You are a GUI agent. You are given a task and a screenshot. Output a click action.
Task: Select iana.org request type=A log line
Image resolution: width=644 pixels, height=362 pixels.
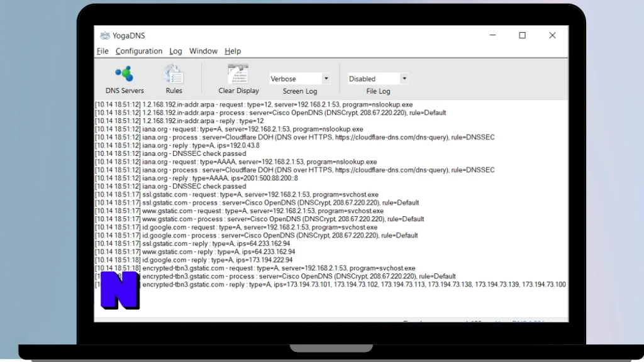tap(229, 129)
